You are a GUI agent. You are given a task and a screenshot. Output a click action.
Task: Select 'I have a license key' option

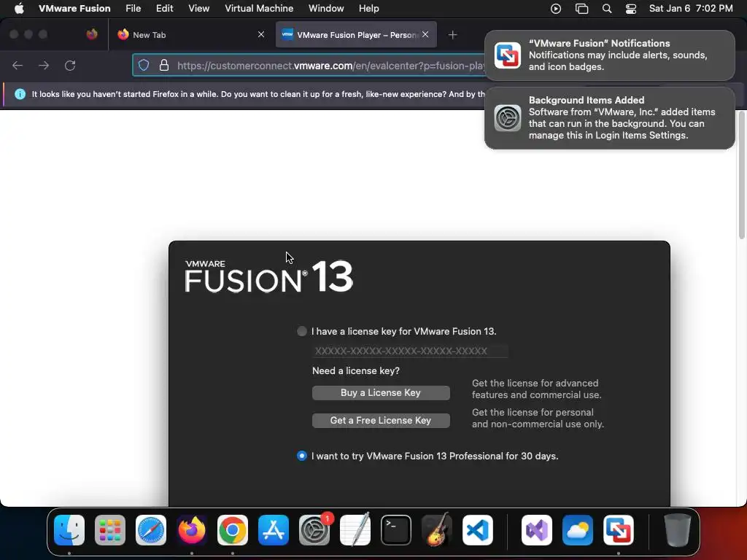tap(301, 331)
